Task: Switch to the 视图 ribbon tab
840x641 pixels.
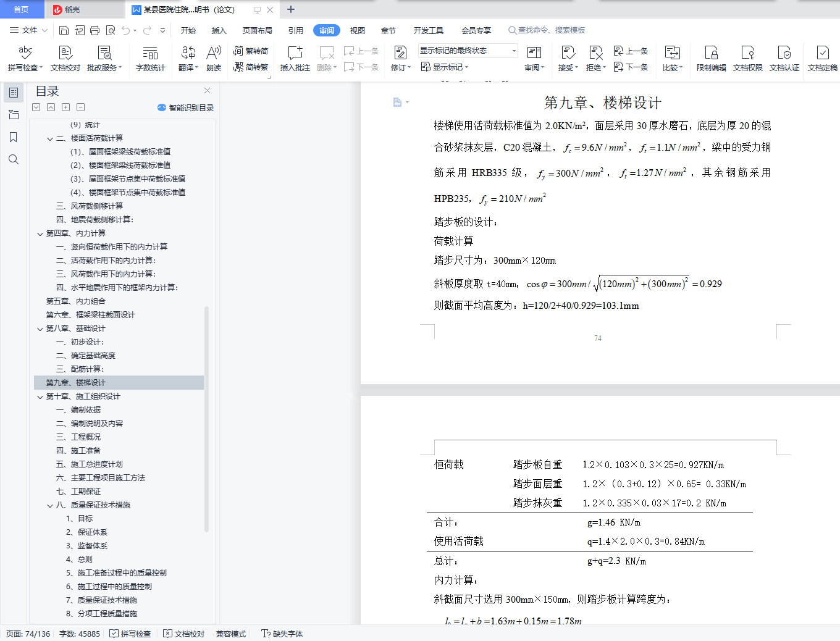Action: tap(358, 30)
